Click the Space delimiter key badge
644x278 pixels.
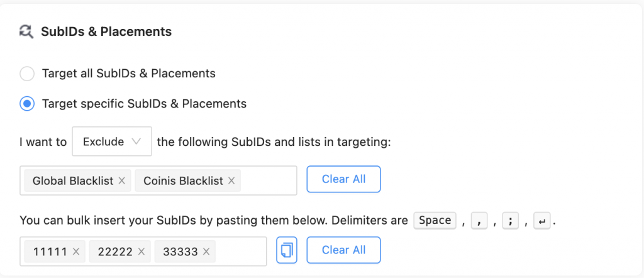click(x=435, y=220)
